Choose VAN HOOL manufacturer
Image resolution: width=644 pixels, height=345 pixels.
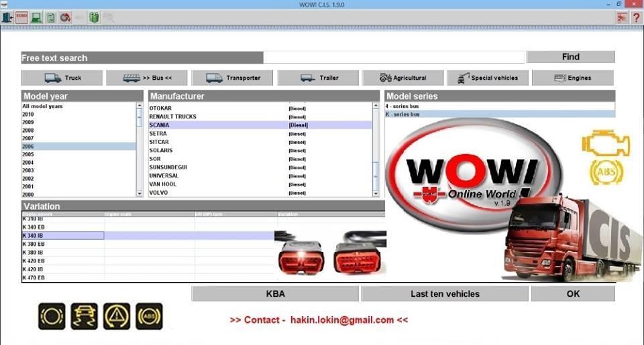tap(260, 184)
